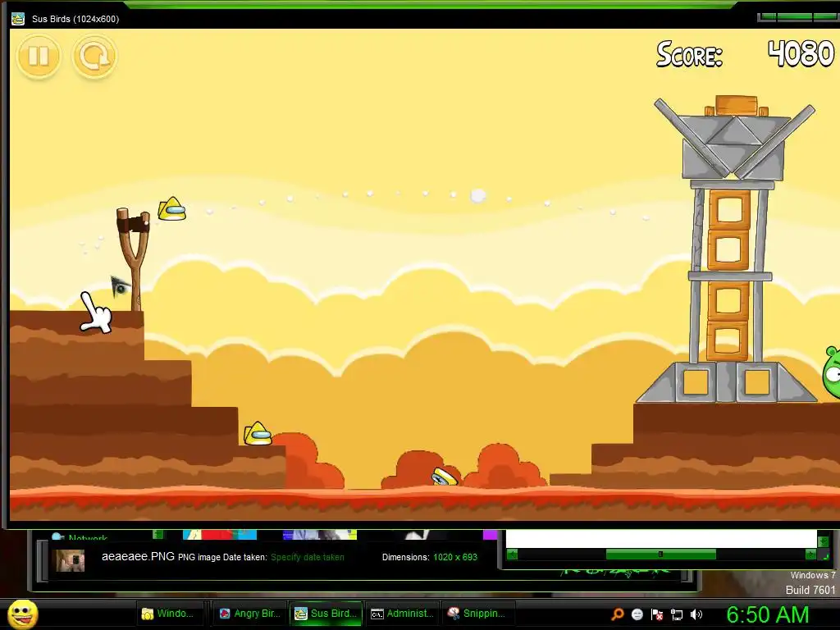This screenshot has height=630, width=840.
Task: Open the network tray icon
Action: click(x=677, y=614)
